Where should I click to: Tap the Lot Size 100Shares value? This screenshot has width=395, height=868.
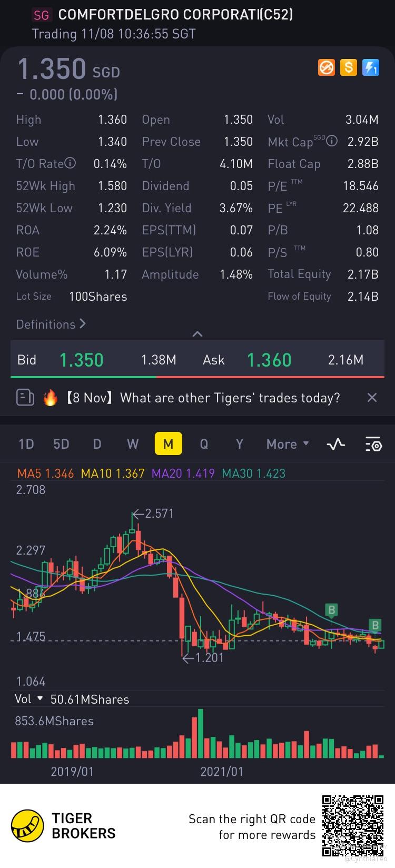point(98,297)
